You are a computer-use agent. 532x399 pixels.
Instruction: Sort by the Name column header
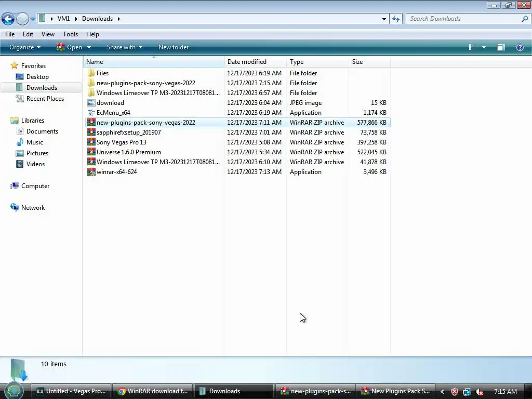[153, 62]
